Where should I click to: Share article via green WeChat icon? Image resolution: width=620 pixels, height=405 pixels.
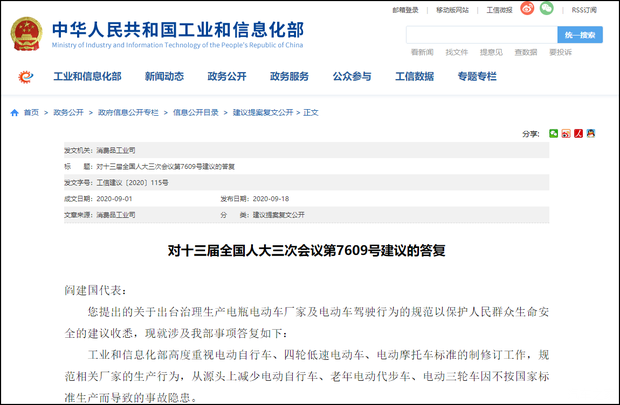tap(553, 134)
